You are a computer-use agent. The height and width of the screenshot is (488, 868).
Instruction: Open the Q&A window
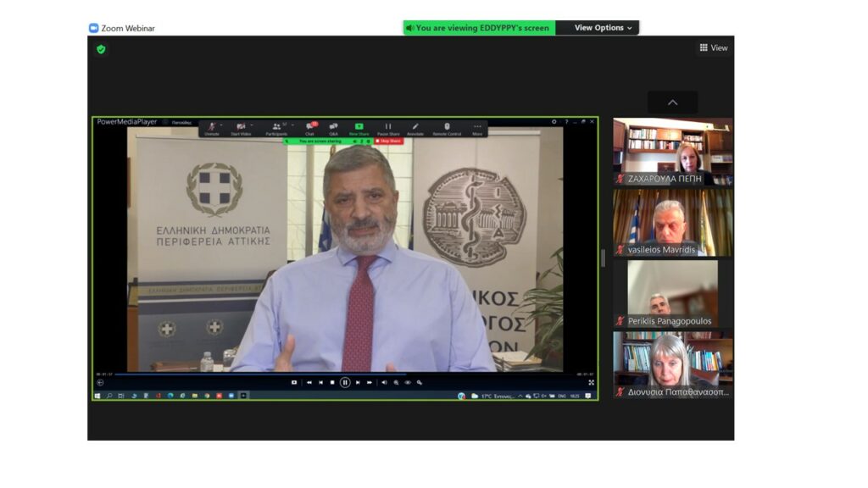click(333, 127)
